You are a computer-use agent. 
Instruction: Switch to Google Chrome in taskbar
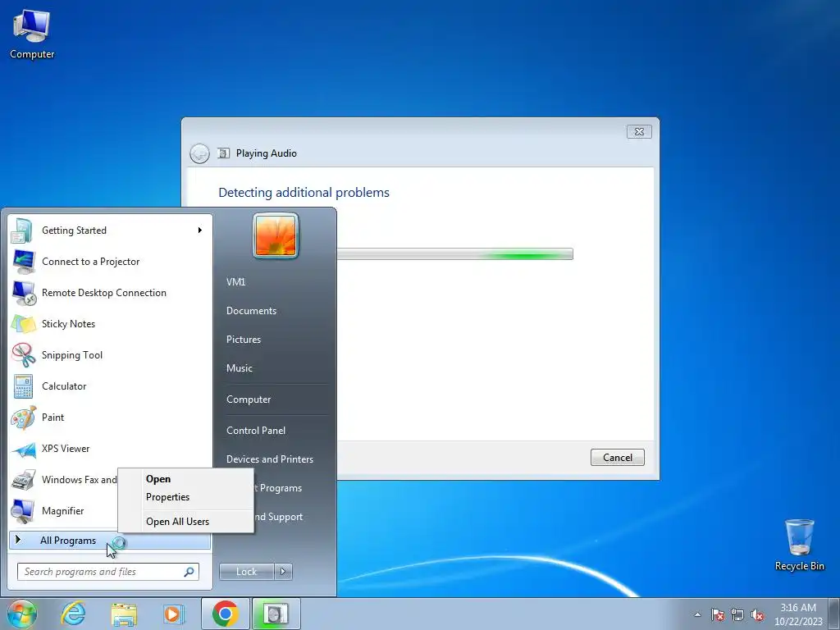pyautogui.click(x=225, y=614)
